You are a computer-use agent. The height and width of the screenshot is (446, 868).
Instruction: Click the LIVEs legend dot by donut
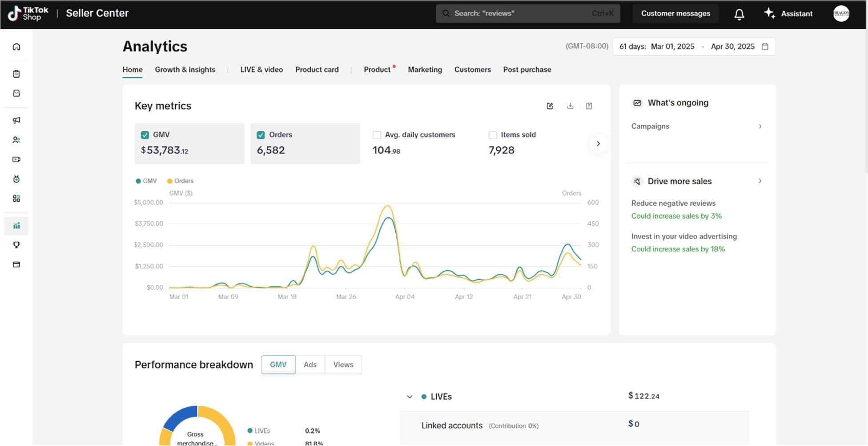coord(250,431)
